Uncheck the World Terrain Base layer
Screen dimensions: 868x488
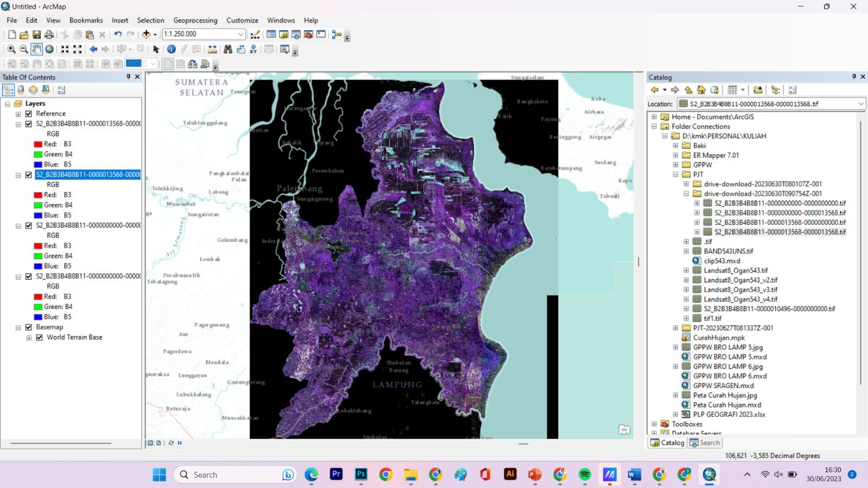40,337
